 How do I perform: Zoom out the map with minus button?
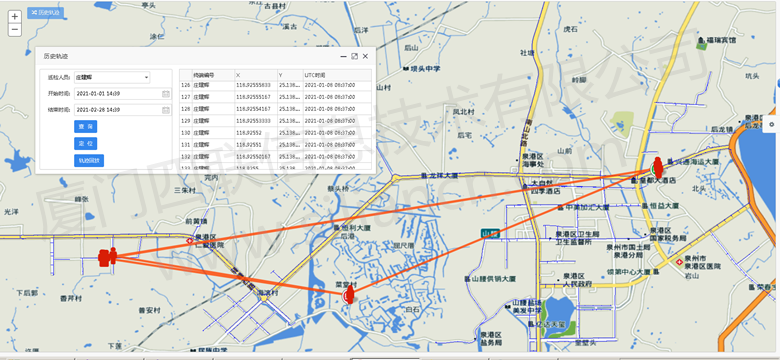pos(15,30)
